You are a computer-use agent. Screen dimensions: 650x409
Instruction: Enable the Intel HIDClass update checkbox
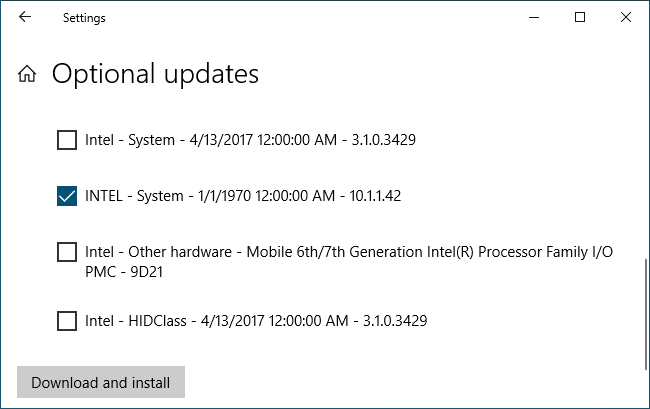tap(67, 321)
